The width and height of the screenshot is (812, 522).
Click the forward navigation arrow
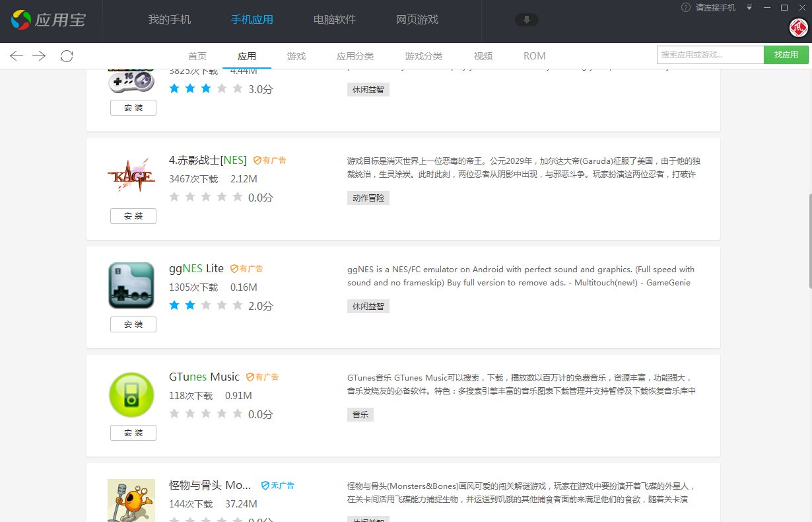pos(39,56)
